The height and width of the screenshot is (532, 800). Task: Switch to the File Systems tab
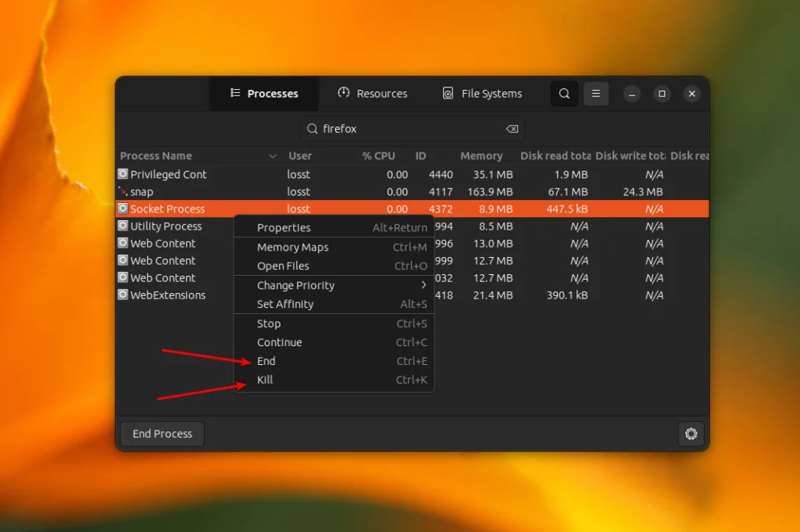coord(482,94)
